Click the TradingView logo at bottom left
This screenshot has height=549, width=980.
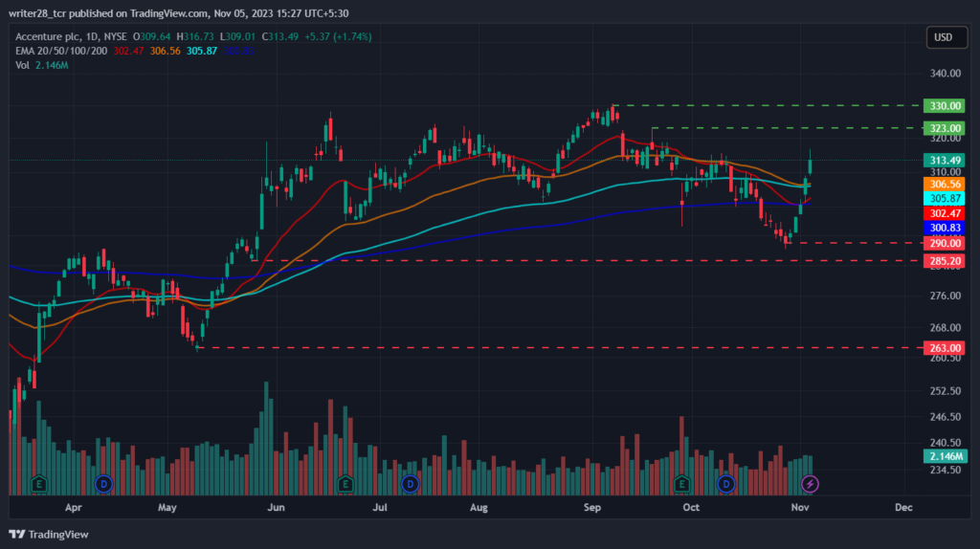(x=49, y=535)
